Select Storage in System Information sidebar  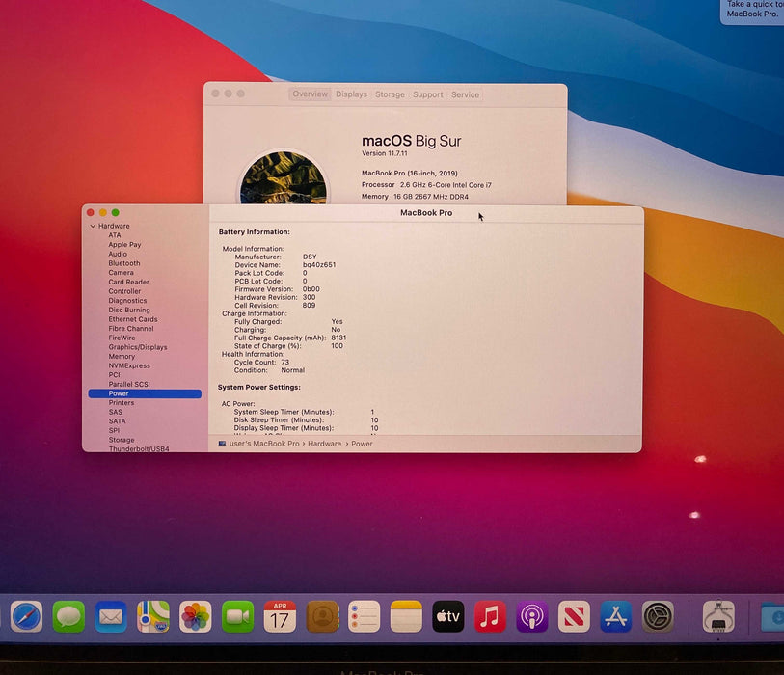(122, 441)
